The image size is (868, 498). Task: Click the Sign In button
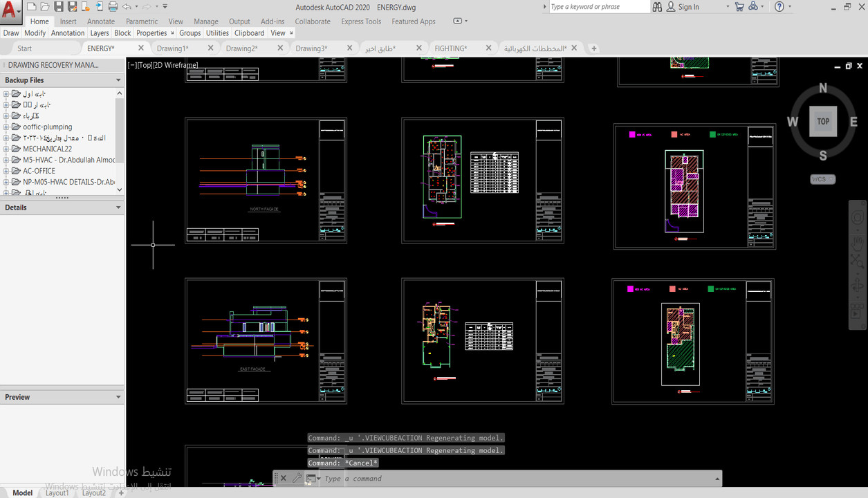688,7
